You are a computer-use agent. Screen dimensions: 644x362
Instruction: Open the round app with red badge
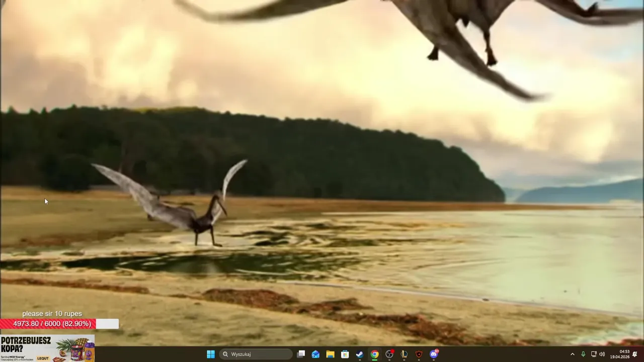tap(389, 354)
